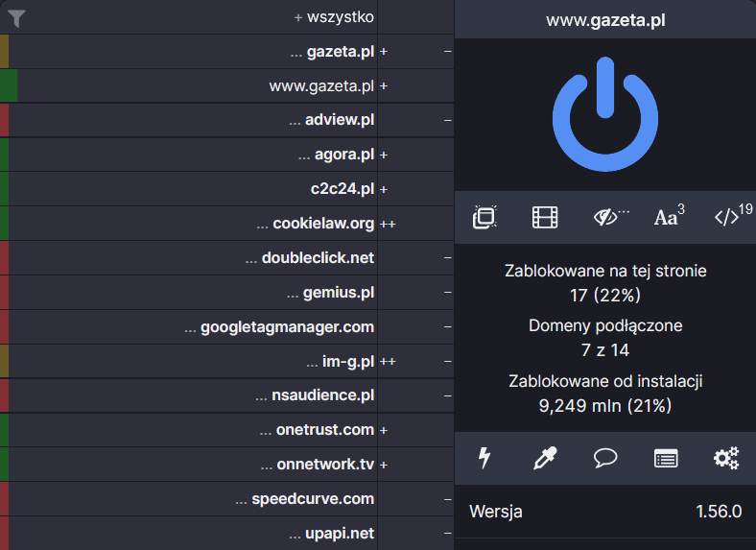The height and width of the screenshot is (550, 756).
Task: Click 'Zablokowane na tej stronie' statistic label
Action: [x=605, y=271]
